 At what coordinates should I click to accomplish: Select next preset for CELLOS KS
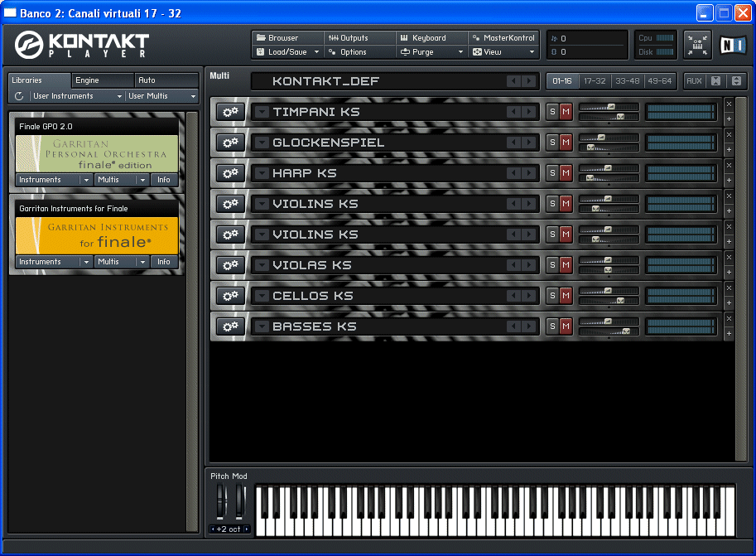click(529, 296)
